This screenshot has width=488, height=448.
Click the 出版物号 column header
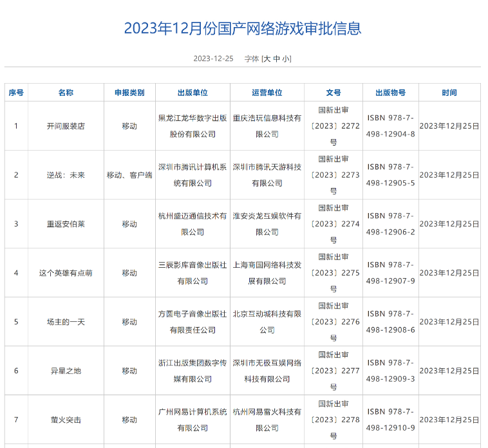coord(390,93)
